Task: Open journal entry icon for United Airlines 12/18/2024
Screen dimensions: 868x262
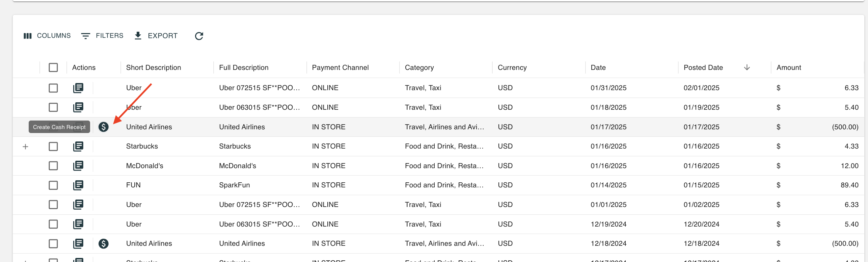Action: tap(78, 244)
